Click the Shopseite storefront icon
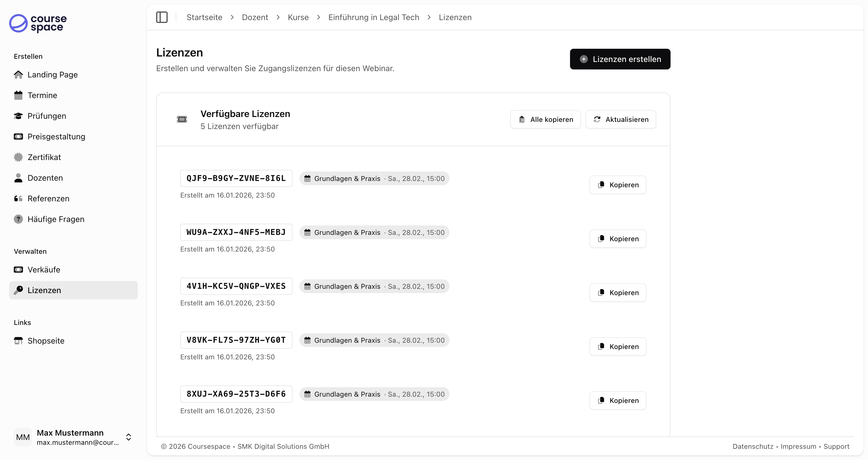Viewport: 868px width, 460px height. point(18,341)
